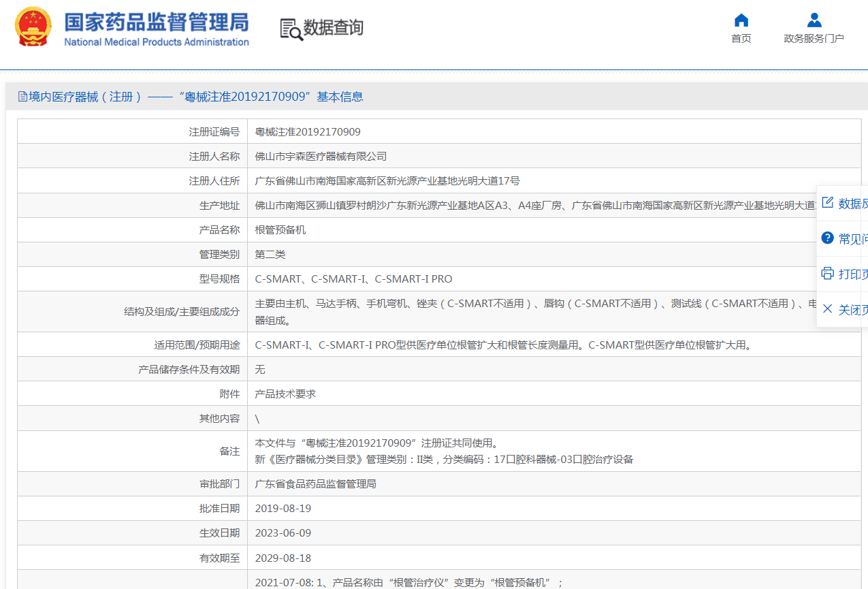Click the 生效日期 label
Viewport: 868px width, 589px height.
[x=219, y=532]
